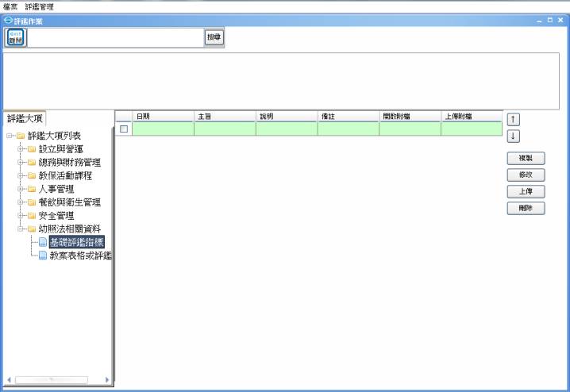The height and width of the screenshot is (392, 570).
Task: Click the 人事管理 folder icon
Action: 32,189
